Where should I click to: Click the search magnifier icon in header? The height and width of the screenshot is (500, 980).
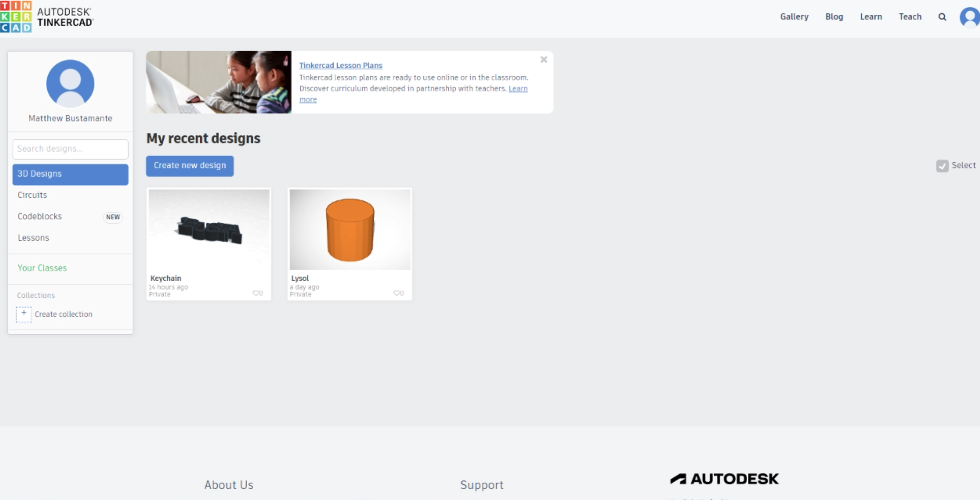(x=942, y=17)
